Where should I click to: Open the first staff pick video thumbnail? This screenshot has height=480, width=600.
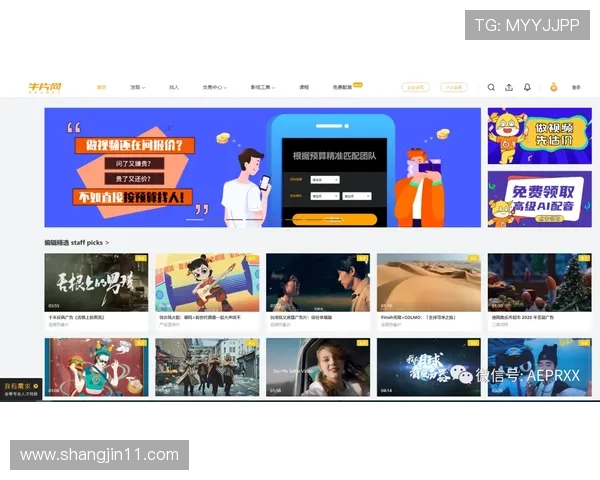[x=96, y=282]
